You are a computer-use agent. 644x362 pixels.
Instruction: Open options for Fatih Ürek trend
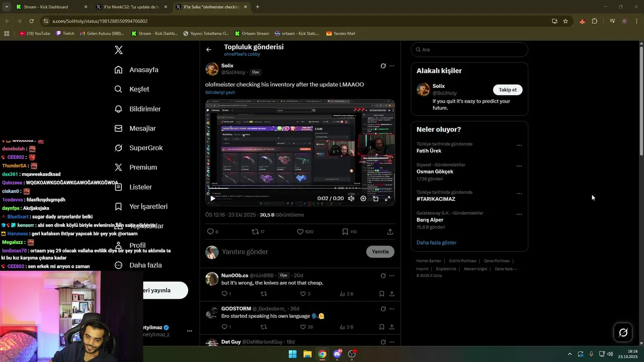point(519,145)
